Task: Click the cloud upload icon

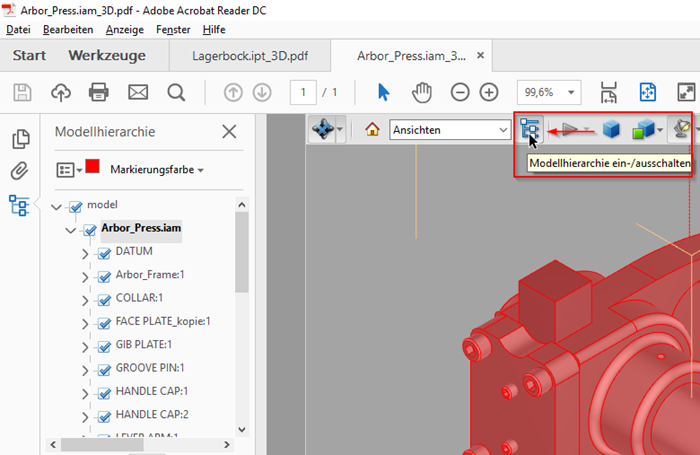Action: tap(61, 93)
